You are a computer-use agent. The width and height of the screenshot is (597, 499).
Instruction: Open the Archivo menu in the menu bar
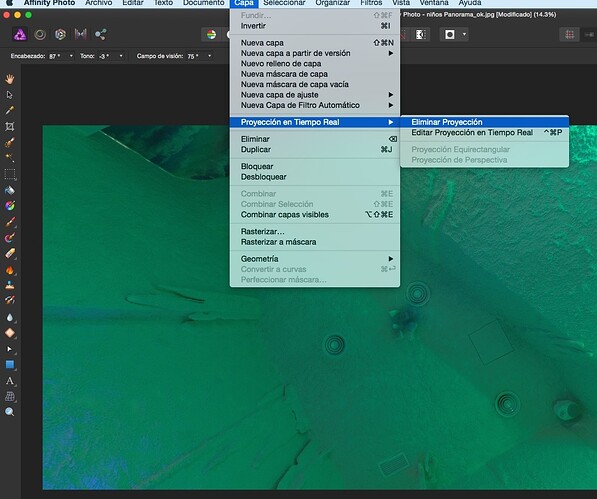pos(99,3)
